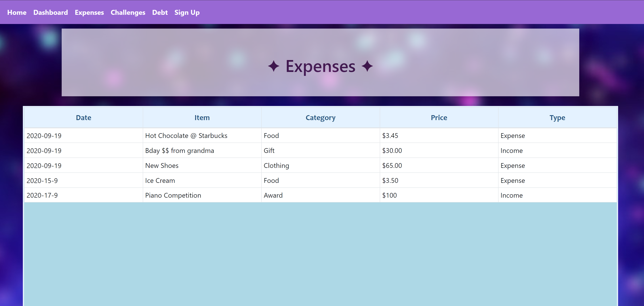Click the Price column header

[x=439, y=118]
